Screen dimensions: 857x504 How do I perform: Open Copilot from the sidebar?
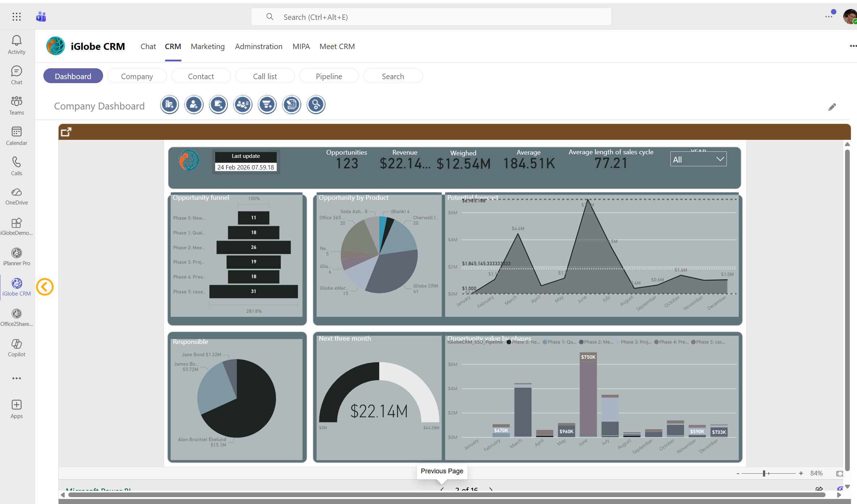[17, 348]
